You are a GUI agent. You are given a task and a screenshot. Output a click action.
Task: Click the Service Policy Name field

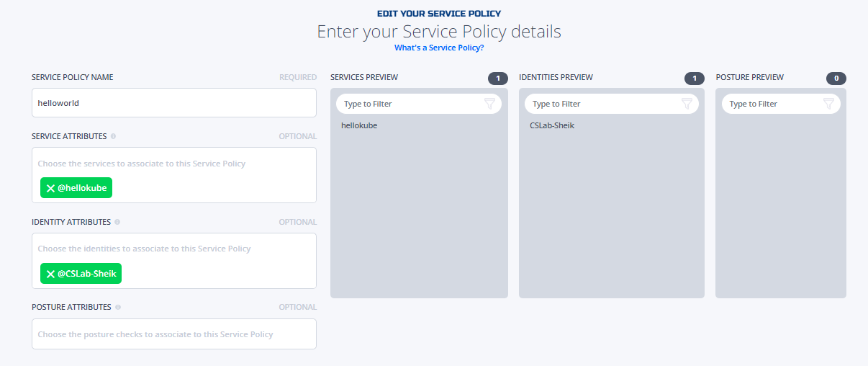coord(174,103)
